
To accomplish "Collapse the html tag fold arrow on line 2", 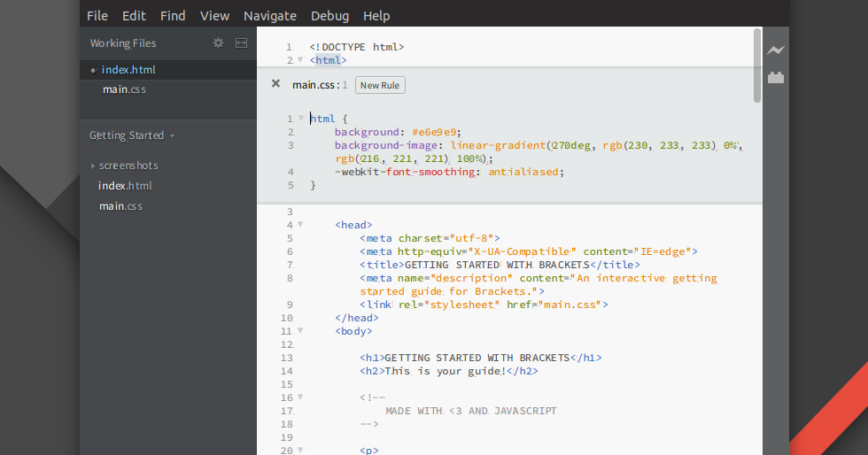I will point(300,60).
